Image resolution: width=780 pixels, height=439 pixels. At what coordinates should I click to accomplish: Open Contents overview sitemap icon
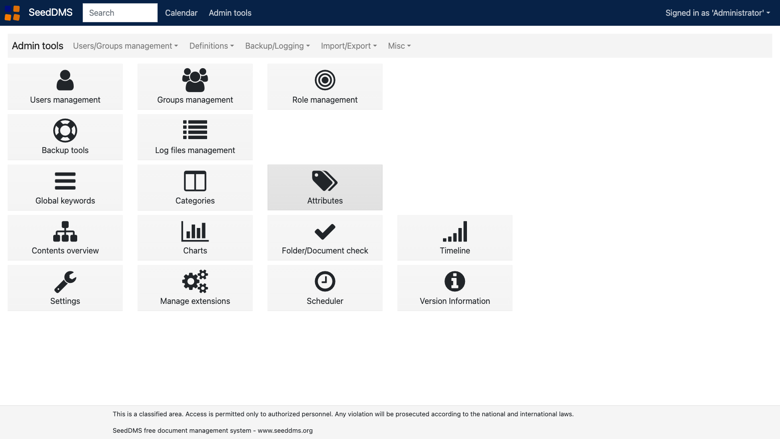65,232
